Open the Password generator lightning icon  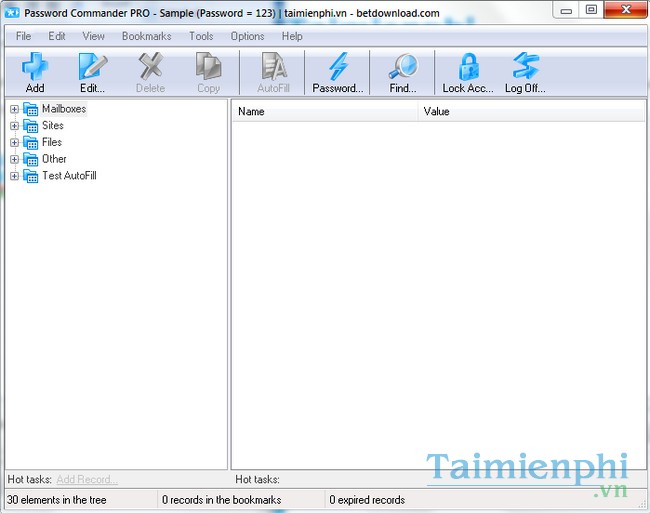338,66
